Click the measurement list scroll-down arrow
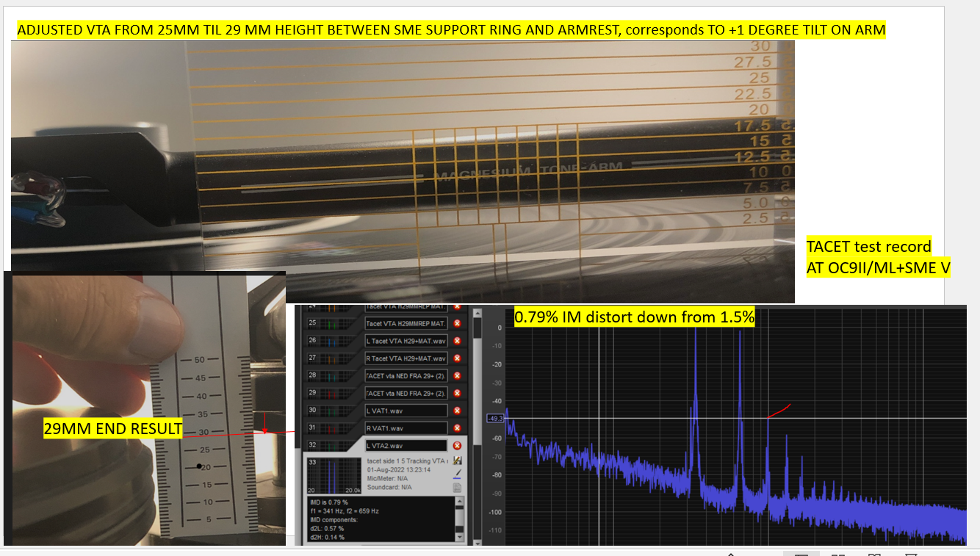Screen dimensions: 980x556 (x=477, y=542)
